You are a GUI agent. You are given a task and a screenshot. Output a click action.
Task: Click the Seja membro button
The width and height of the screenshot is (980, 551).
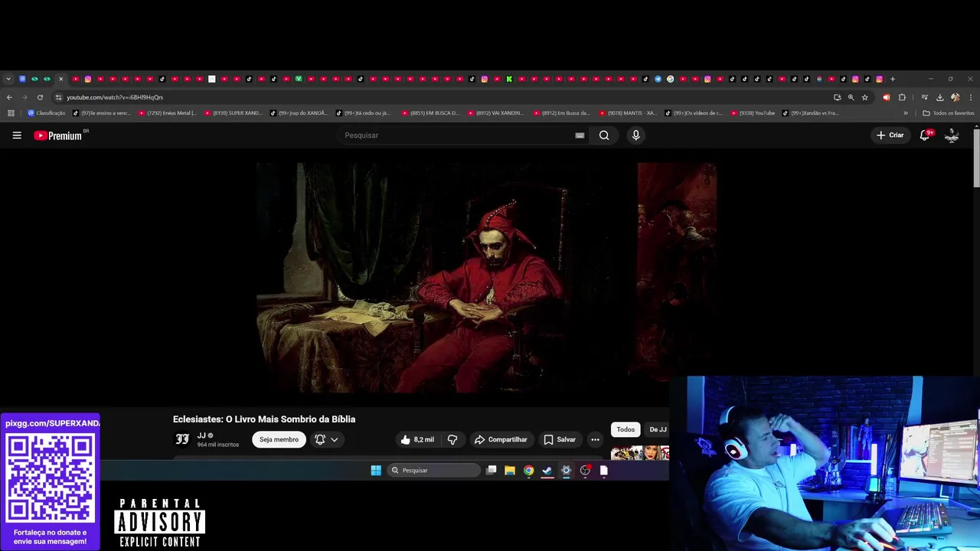[x=279, y=439]
